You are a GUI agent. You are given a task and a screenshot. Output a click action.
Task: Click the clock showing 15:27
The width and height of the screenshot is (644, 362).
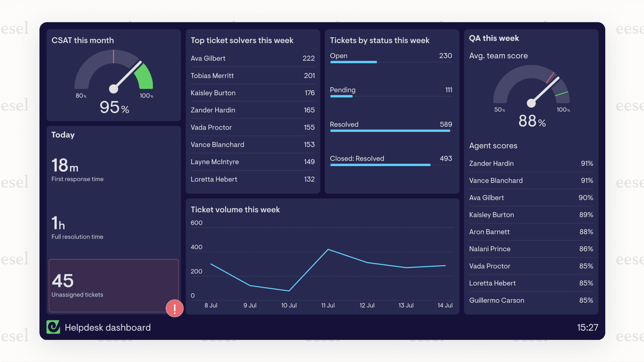point(588,328)
